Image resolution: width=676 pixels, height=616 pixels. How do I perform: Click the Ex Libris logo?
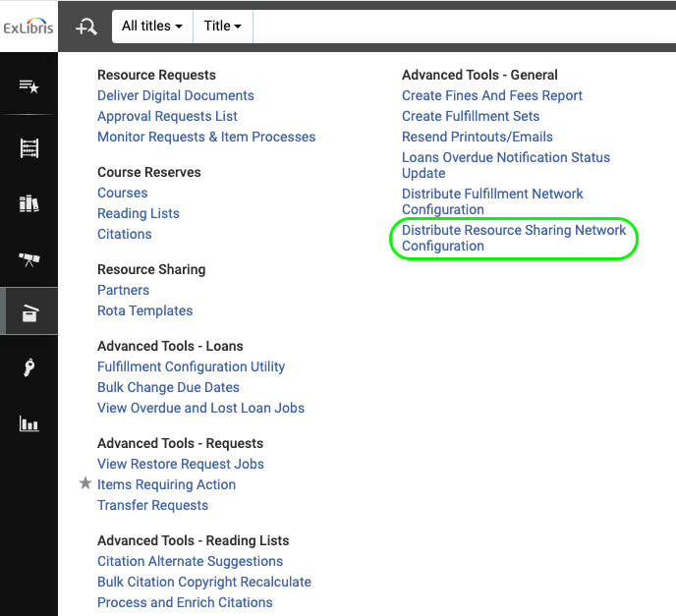tap(28, 26)
